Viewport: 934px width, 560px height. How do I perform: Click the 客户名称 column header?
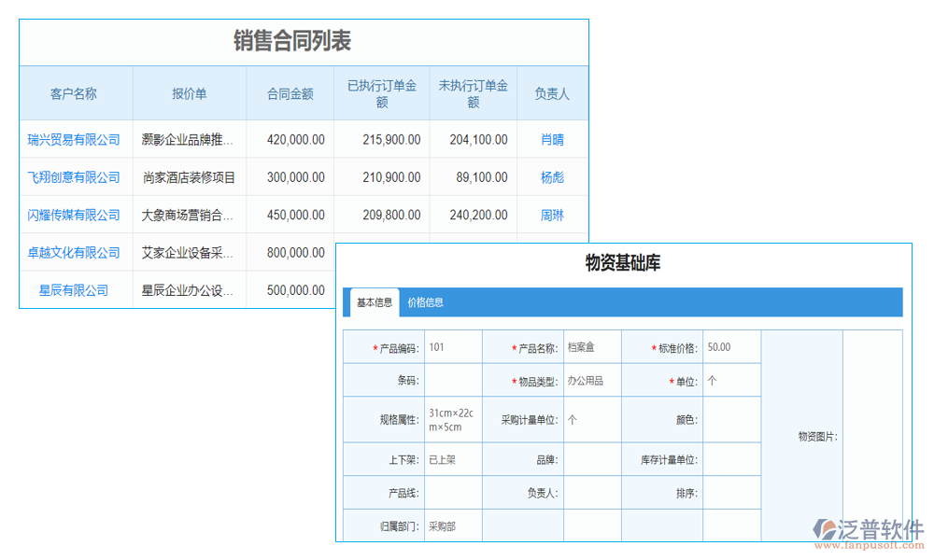tap(74, 92)
